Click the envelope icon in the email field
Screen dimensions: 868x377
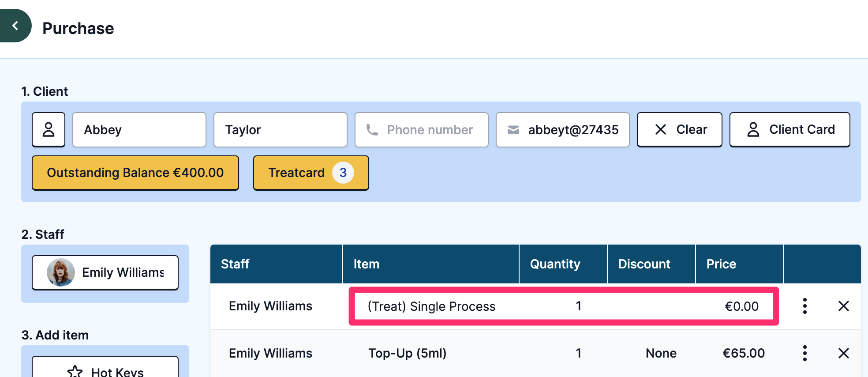pos(513,130)
